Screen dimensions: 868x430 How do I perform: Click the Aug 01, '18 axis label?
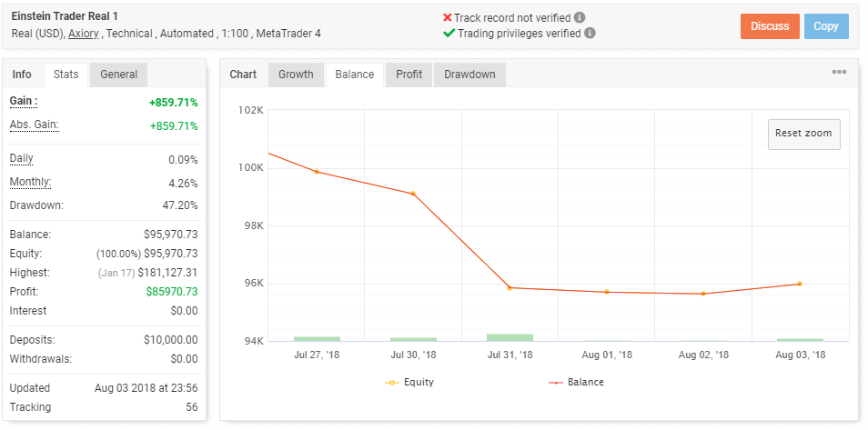pyautogui.click(x=607, y=355)
